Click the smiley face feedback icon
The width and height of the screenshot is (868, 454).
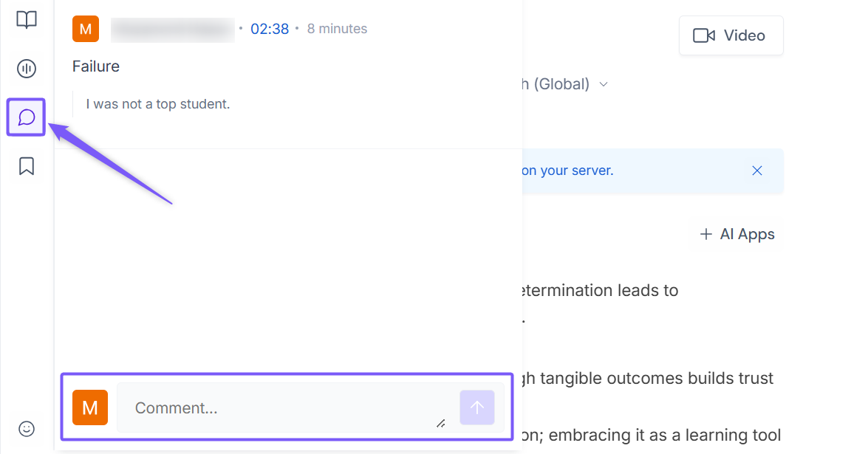coord(27,429)
